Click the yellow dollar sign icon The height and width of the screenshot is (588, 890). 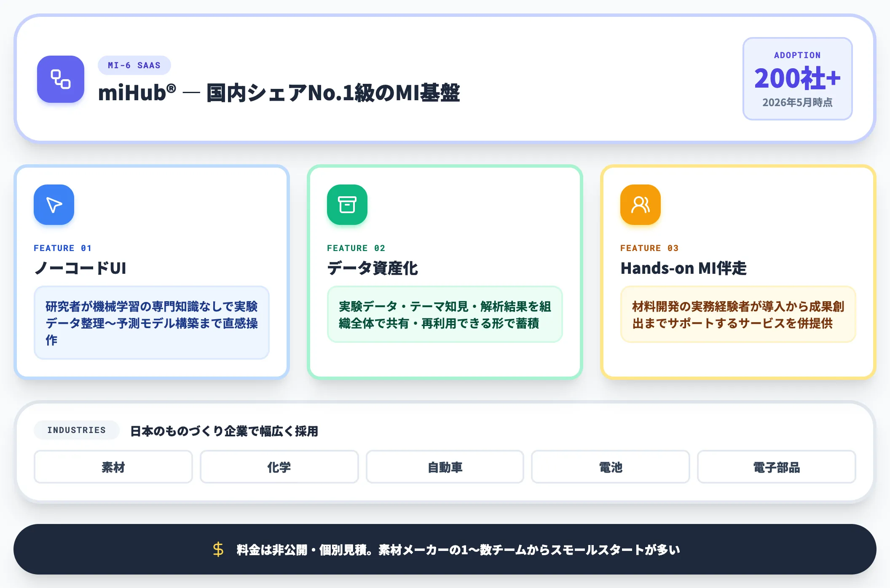pyautogui.click(x=218, y=549)
